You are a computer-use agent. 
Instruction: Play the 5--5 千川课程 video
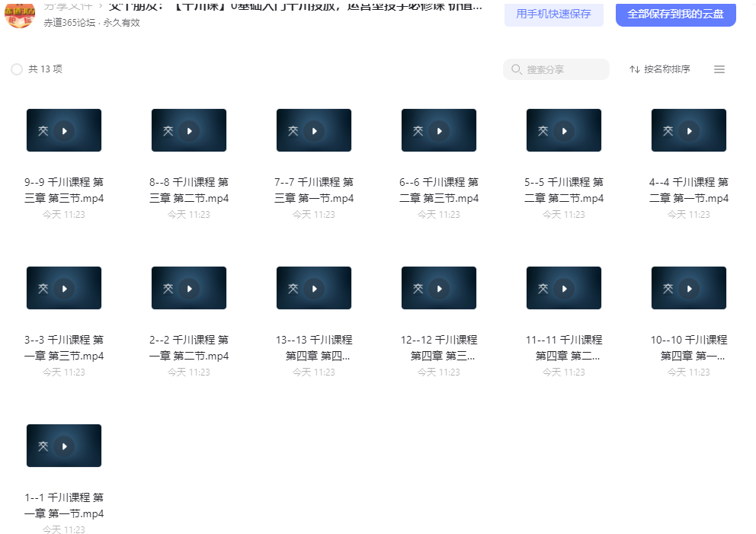coord(564,130)
